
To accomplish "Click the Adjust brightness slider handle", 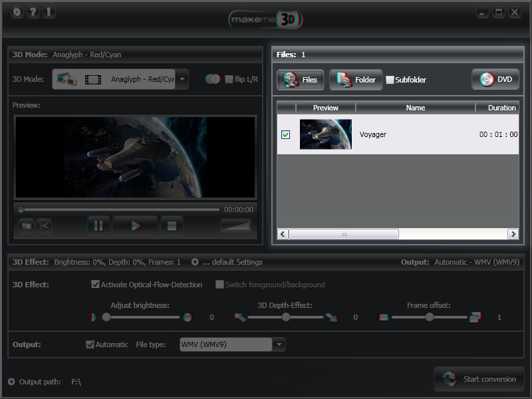I will point(106,317).
